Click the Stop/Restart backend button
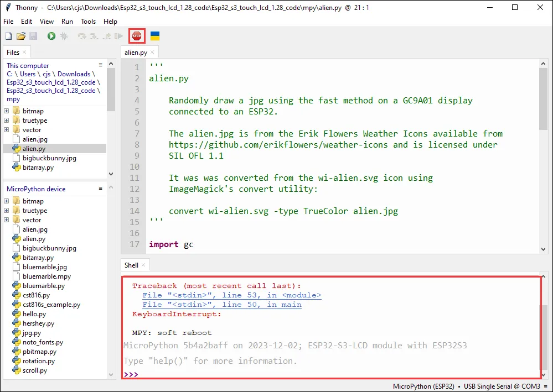Image resolution: width=553 pixels, height=392 pixels. 136,36
